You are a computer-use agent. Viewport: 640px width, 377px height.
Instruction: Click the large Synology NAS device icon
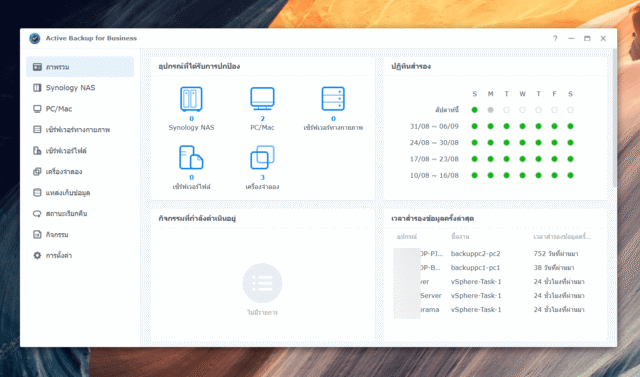point(191,99)
